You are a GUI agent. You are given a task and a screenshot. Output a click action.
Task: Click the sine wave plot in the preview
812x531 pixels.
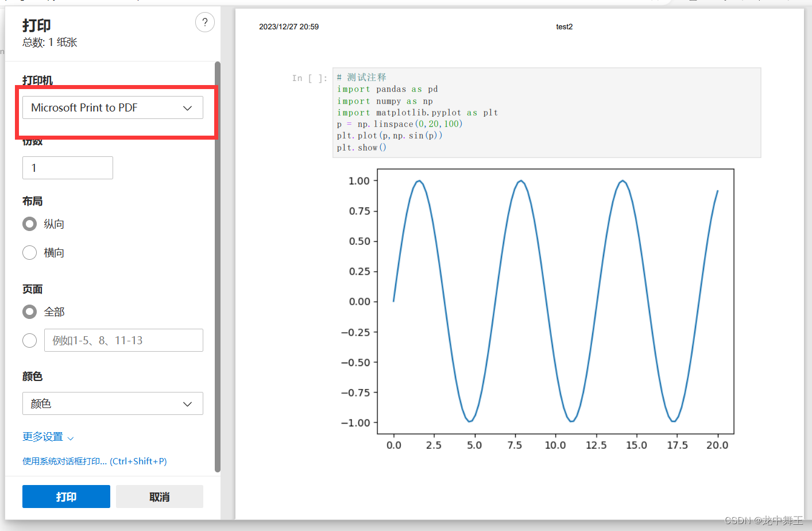[x=555, y=301]
